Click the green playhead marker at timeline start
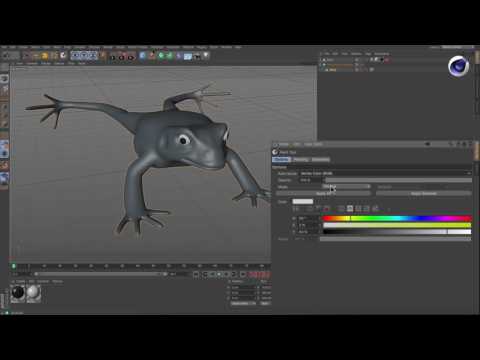480x360 pixels. pyautogui.click(x=14, y=266)
